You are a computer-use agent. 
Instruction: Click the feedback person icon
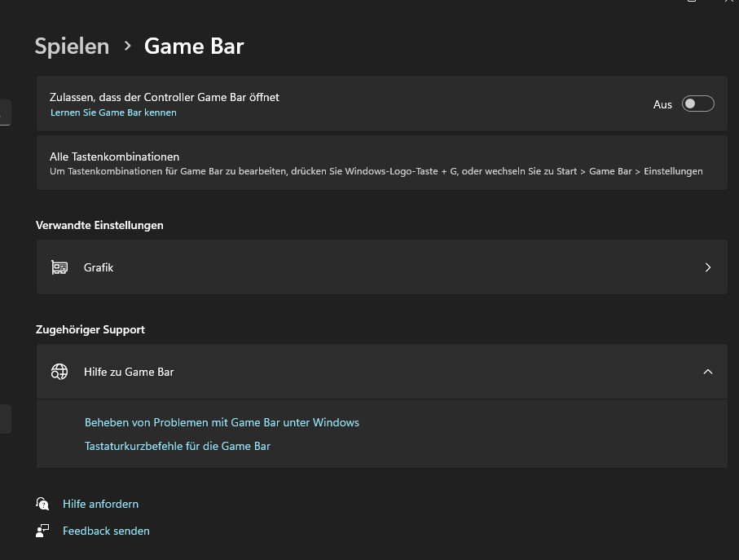coord(42,531)
